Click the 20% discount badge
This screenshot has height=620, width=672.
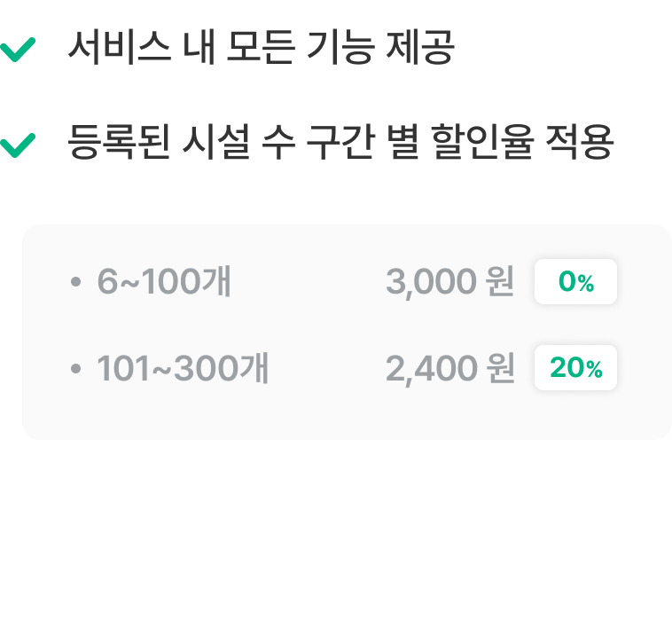575,367
